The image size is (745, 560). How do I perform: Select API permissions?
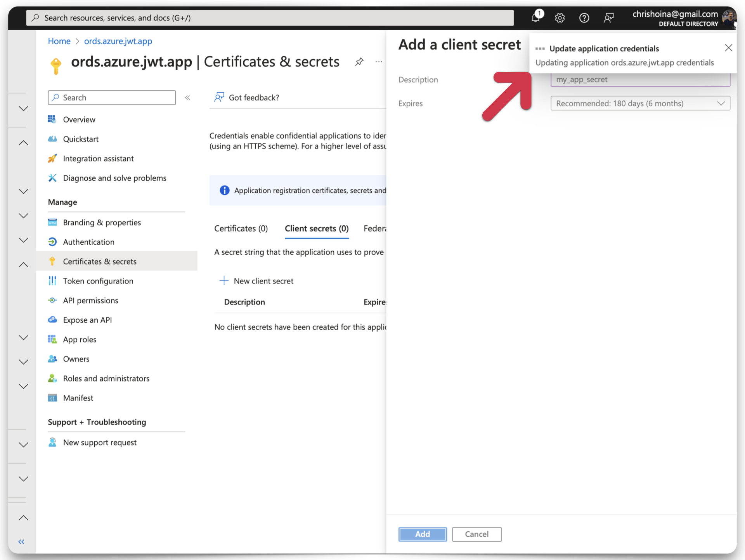tap(90, 300)
